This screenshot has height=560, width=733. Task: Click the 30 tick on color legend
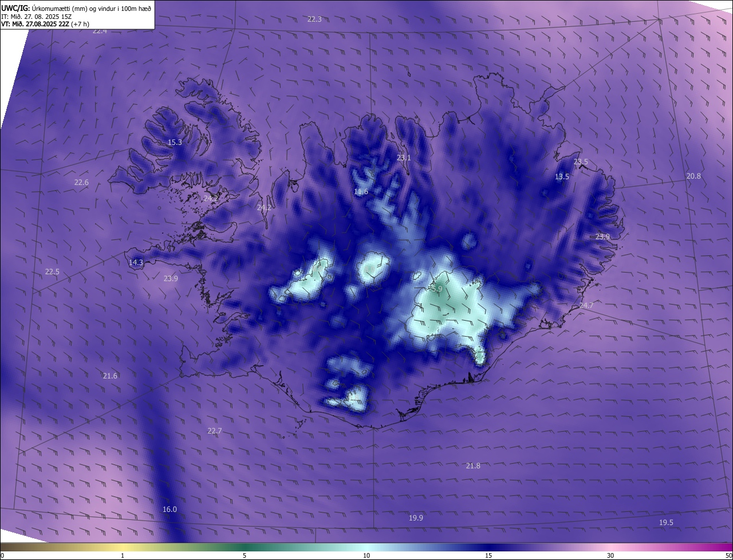pos(610,555)
